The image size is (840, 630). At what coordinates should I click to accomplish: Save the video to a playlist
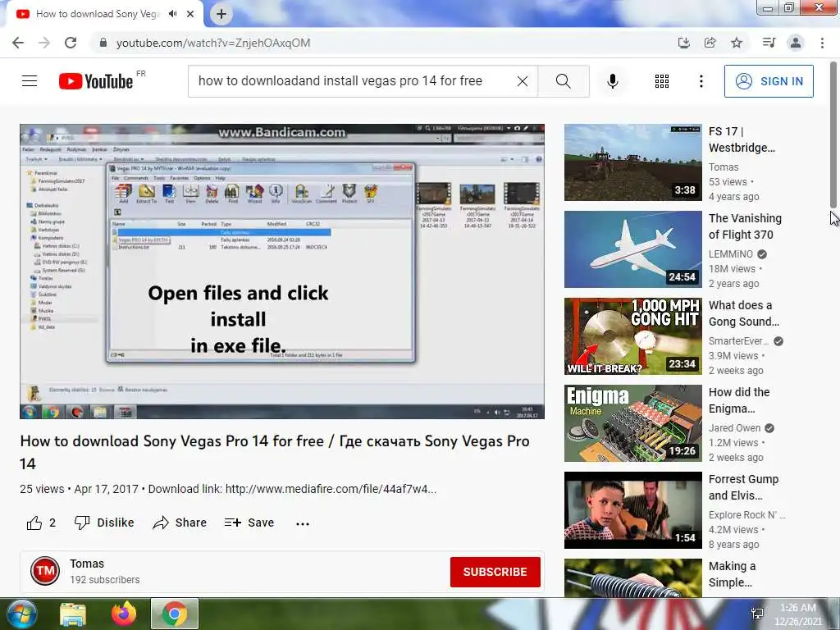coord(249,523)
